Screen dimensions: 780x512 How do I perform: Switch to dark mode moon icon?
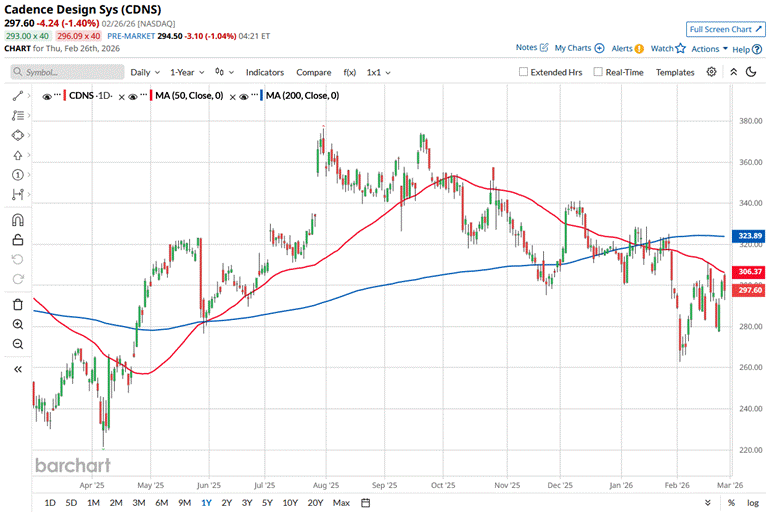[733, 72]
